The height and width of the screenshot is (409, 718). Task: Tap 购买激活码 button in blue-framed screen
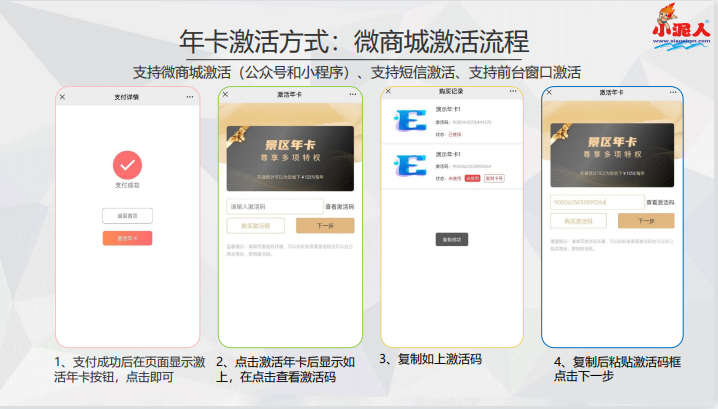pyautogui.click(x=579, y=221)
